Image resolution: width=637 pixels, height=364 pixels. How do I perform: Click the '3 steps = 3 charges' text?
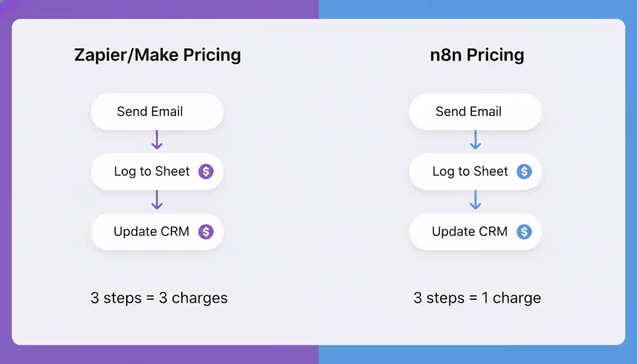(x=159, y=298)
